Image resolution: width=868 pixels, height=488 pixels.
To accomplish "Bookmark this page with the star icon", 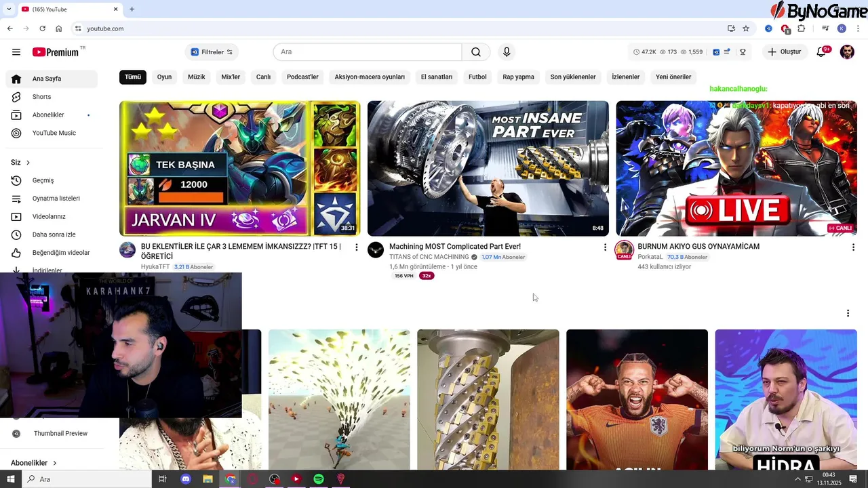I will [746, 28].
